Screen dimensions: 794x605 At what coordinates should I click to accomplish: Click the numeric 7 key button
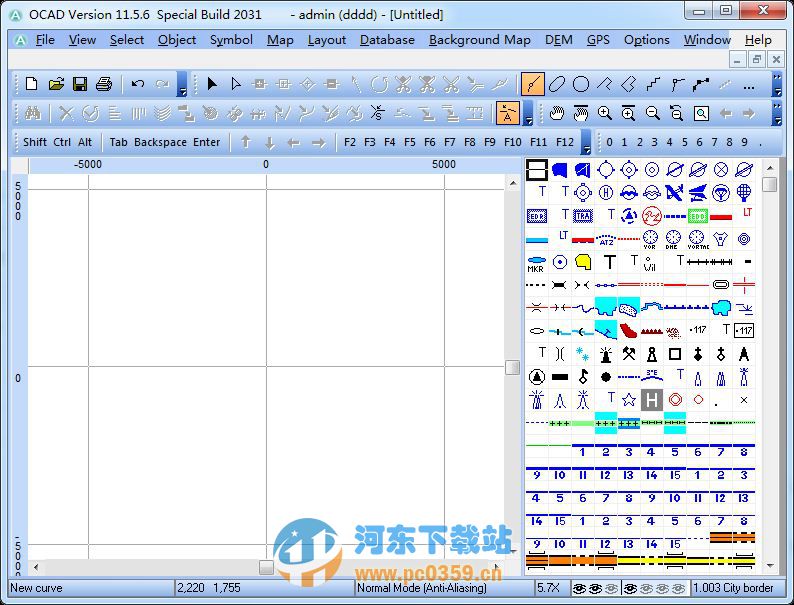point(714,142)
